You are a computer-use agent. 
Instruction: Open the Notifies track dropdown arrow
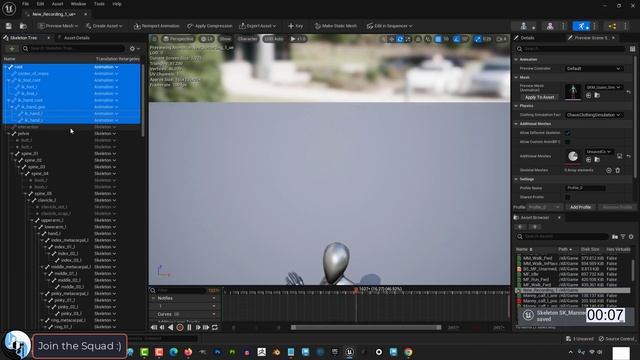213,298
